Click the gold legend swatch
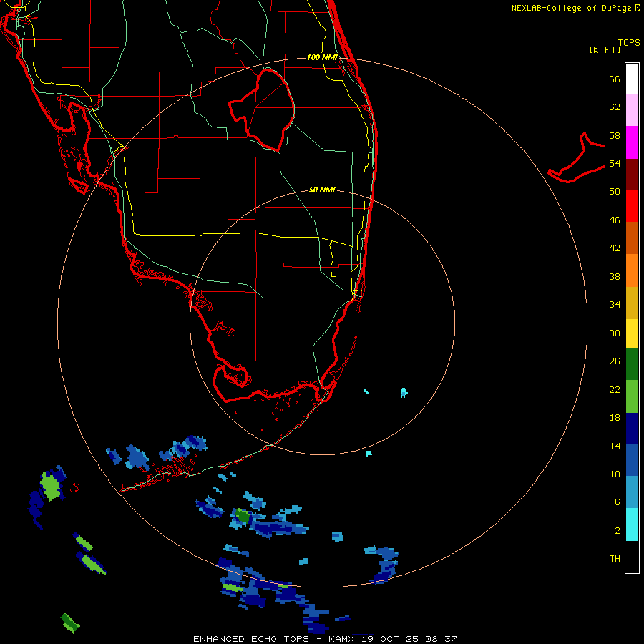This screenshot has width=644, height=644. (632, 303)
